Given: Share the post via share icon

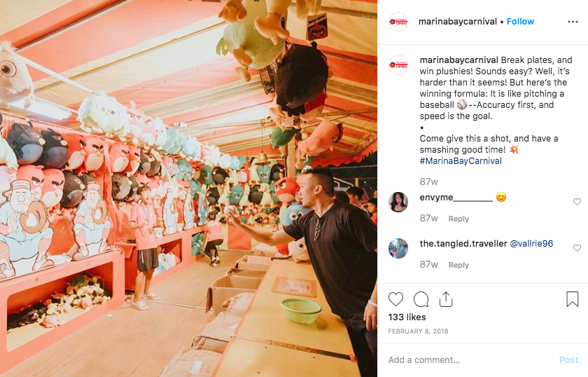Looking at the screenshot, I should pyautogui.click(x=446, y=299).
